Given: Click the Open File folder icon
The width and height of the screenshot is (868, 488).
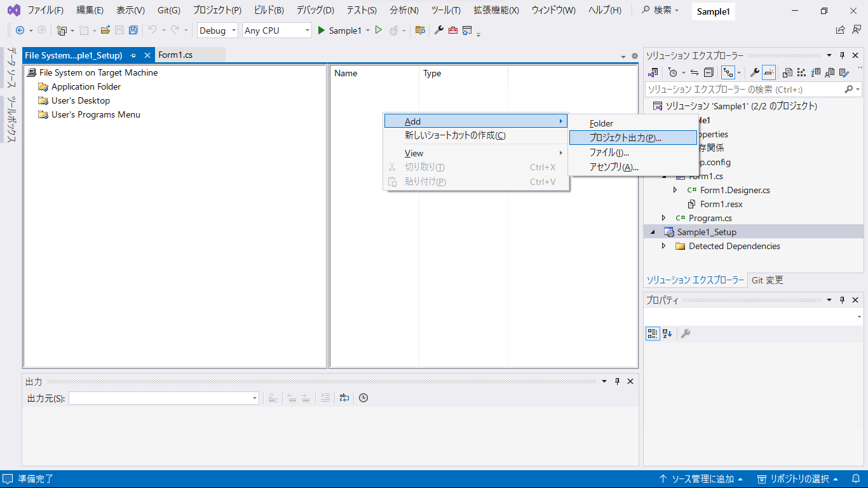Looking at the screenshot, I should [x=105, y=30].
